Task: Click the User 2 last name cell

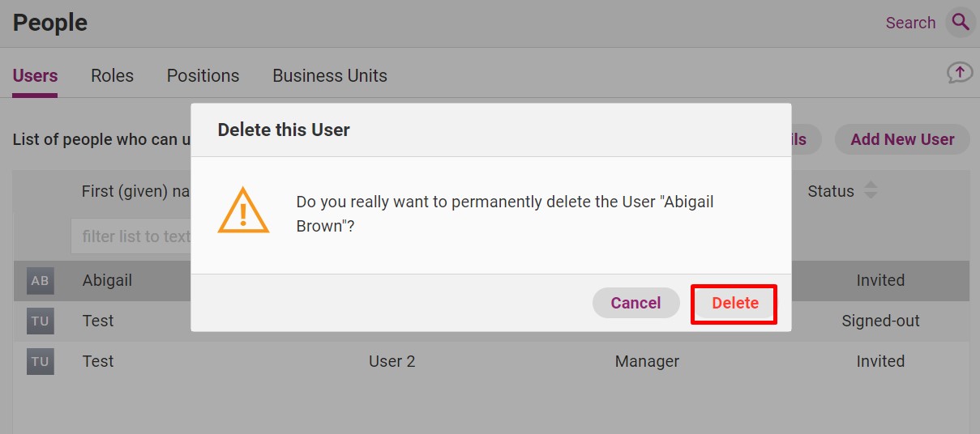Action: click(x=392, y=362)
